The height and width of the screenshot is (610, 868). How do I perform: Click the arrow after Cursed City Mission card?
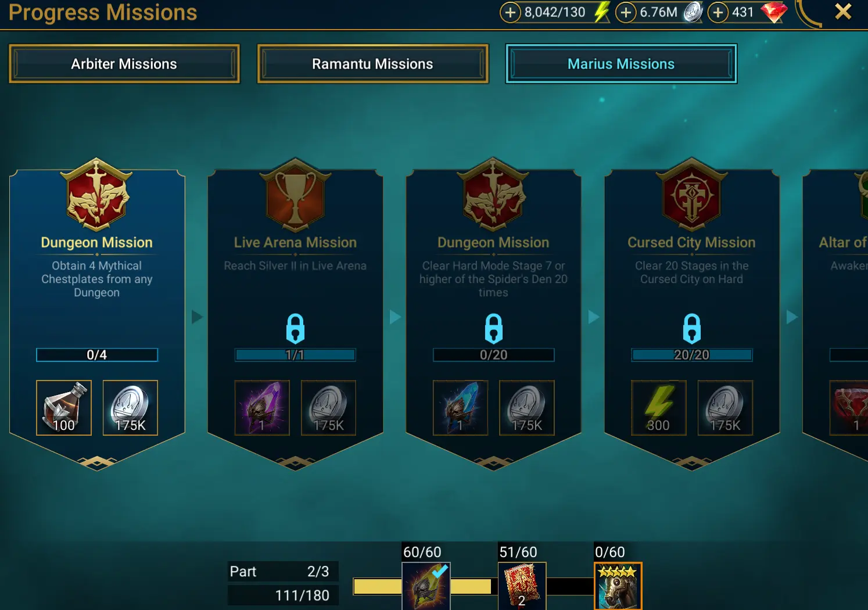(792, 317)
